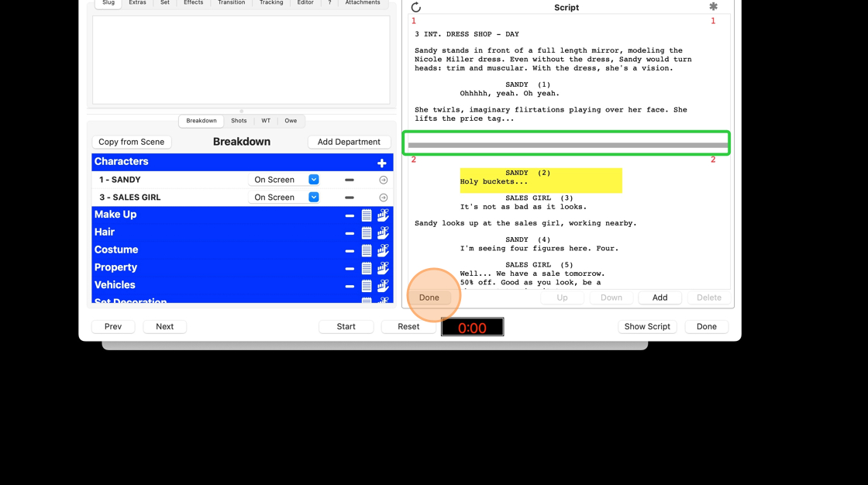Click the Delete button in Script panel
The height and width of the screenshot is (485, 868).
[x=708, y=298]
